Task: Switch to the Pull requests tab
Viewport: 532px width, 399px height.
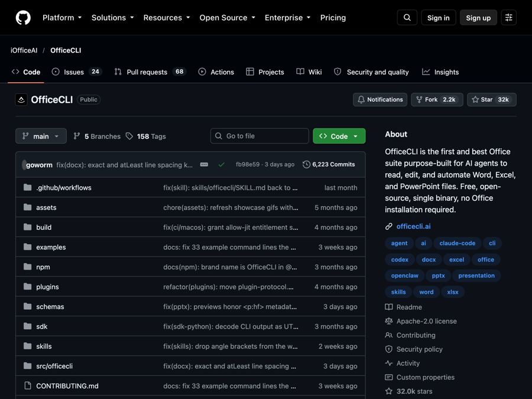Action: [x=150, y=72]
